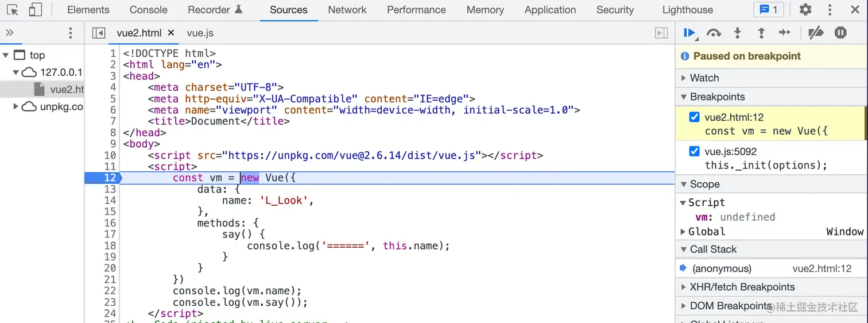Image resolution: width=868 pixels, height=323 pixels.
Task: Select the vue2.html file tab
Action: (x=139, y=33)
